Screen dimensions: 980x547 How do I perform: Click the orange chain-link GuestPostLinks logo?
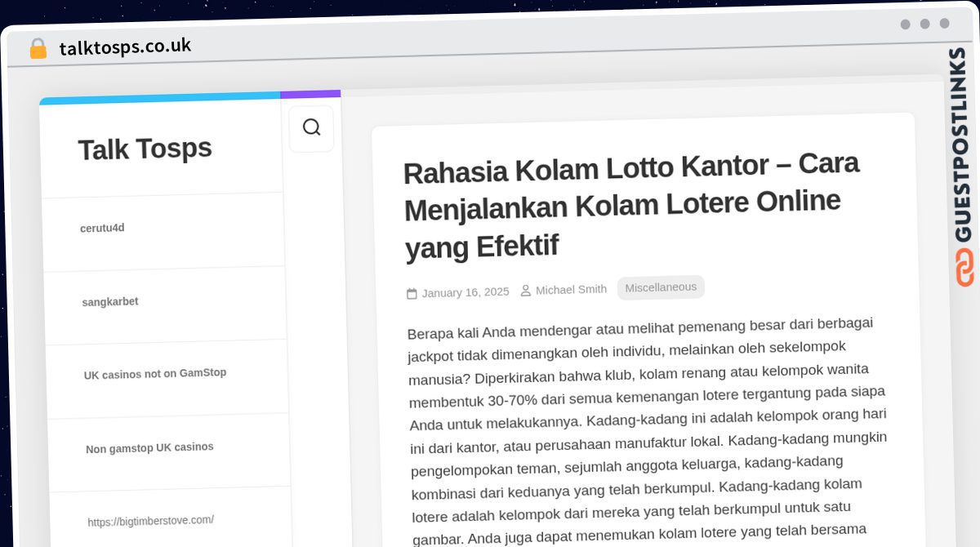tap(964, 268)
